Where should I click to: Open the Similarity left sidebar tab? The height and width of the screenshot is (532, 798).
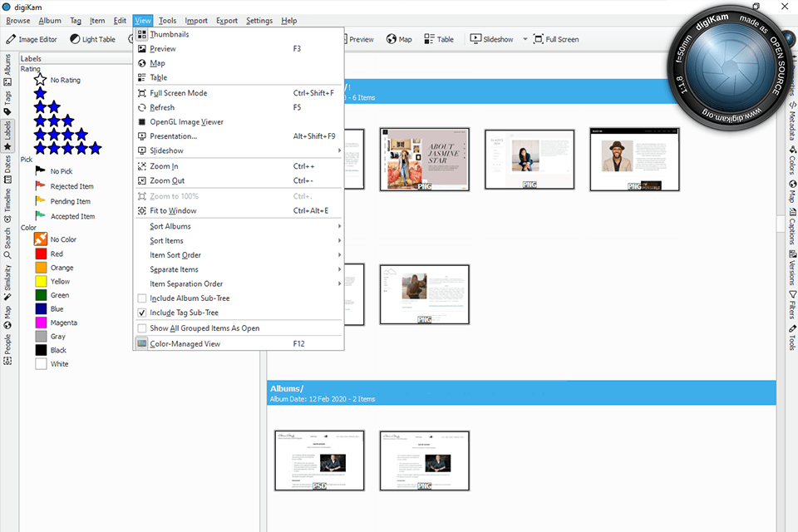click(x=7, y=283)
